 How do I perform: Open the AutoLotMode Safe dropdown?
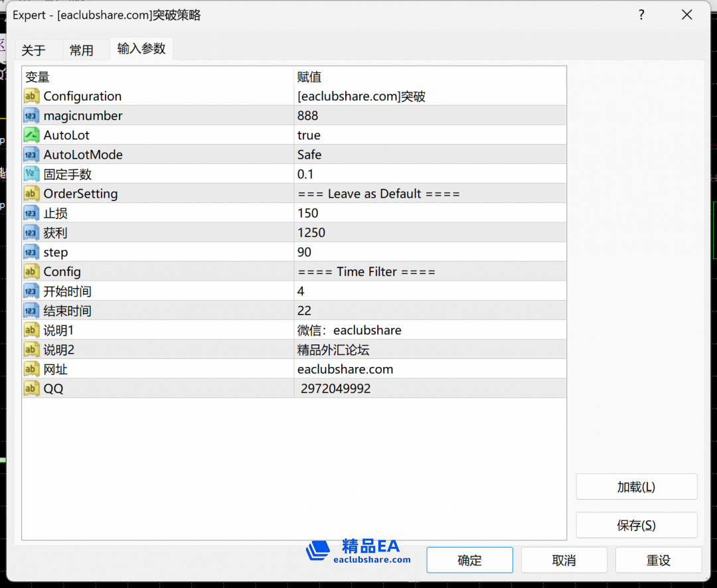pos(425,154)
